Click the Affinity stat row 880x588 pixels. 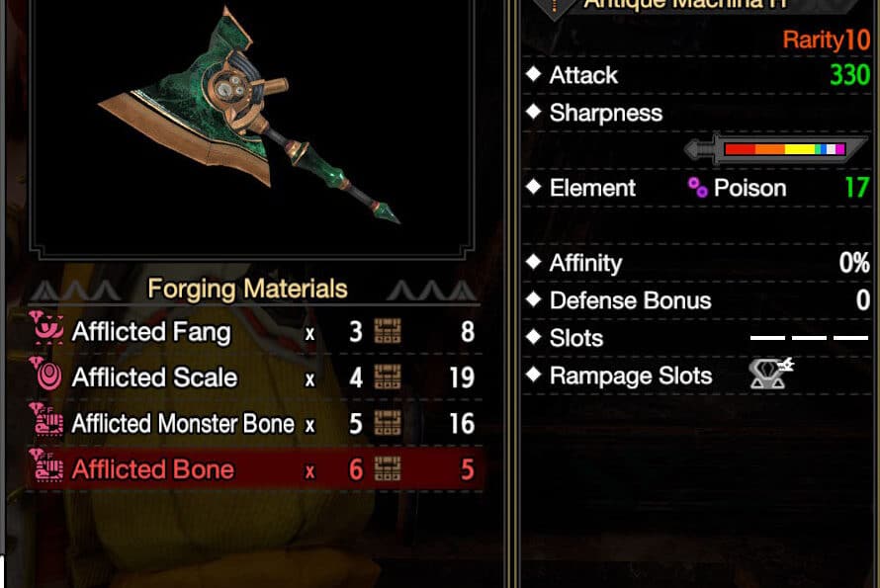click(697, 263)
